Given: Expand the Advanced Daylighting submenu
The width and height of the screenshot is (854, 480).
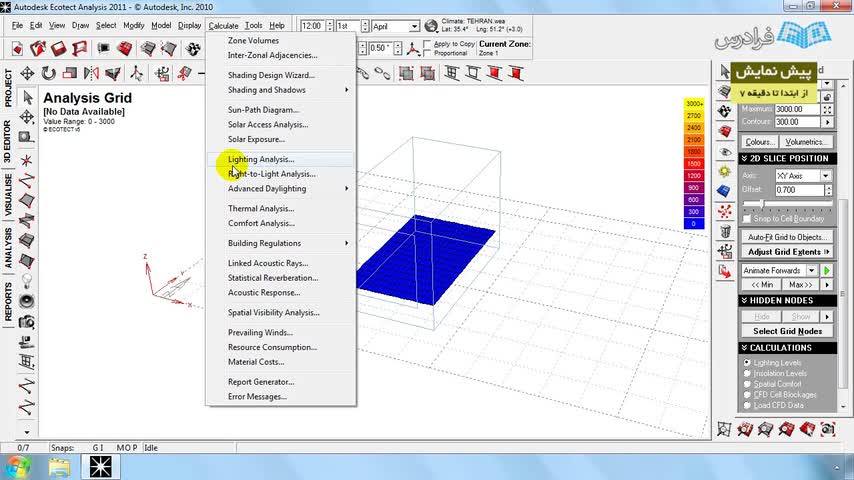Looking at the screenshot, I should click(x=281, y=189).
